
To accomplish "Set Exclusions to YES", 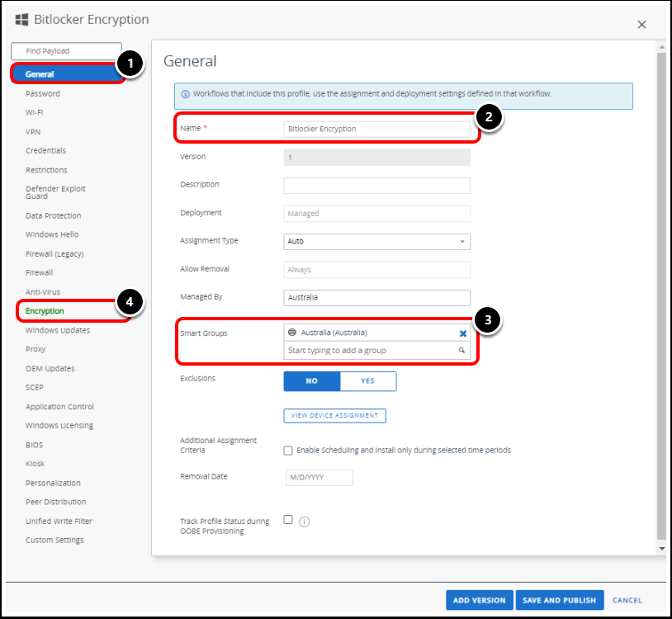I will point(367,380).
